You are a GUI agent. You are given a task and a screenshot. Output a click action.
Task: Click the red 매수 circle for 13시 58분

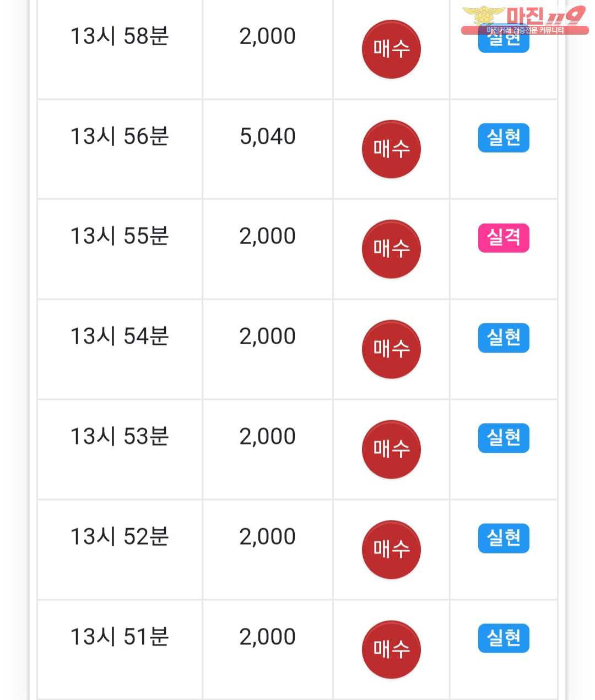[391, 49]
